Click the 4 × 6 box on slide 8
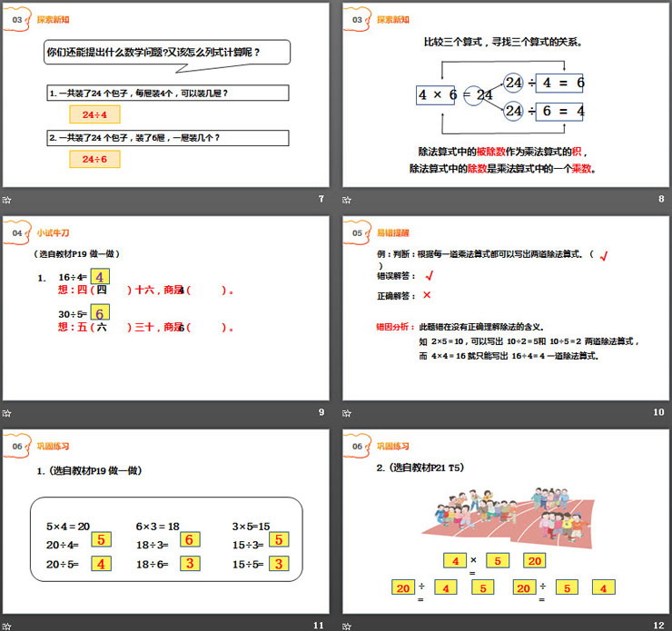This screenshot has height=631, width=672. pos(435,94)
